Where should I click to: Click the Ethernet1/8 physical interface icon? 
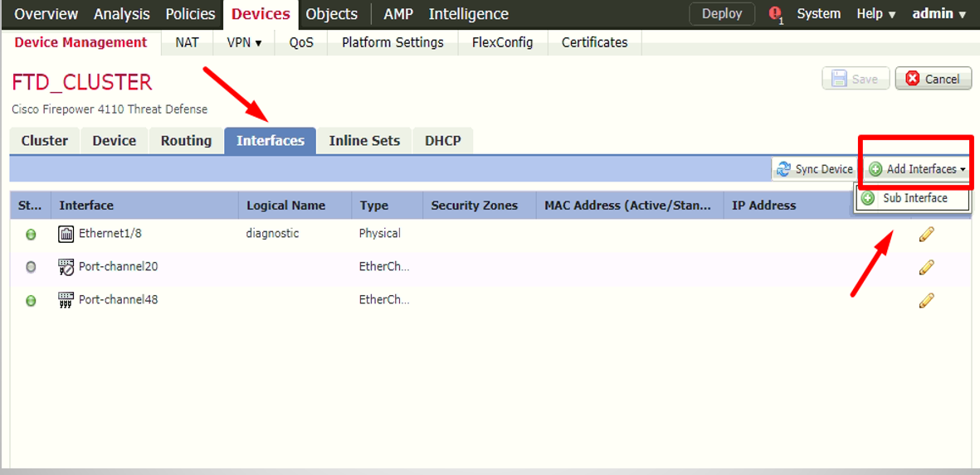tap(66, 234)
